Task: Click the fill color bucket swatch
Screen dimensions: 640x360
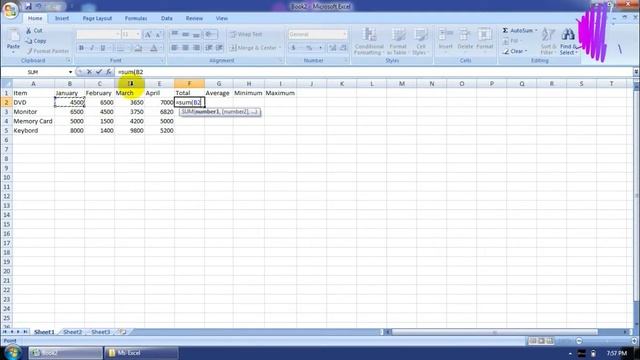Action: pos(138,48)
